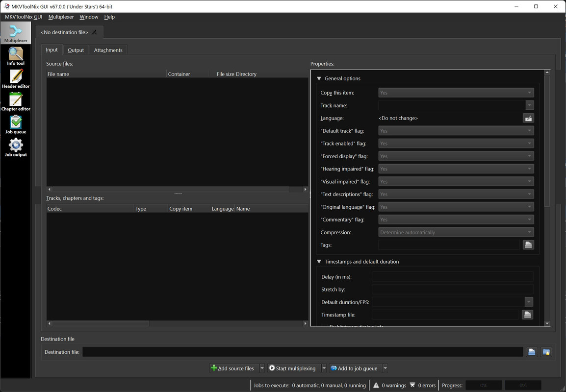Switch to the Input tab
The height and width of the screenshot is (392, 566).
tap(51, 50)
